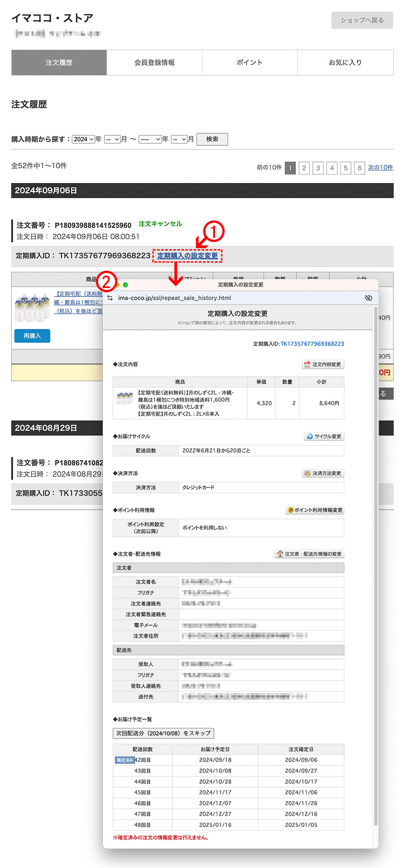Switch to the 会員登録情報 tab
404x868 pixels.
[154, 63]
